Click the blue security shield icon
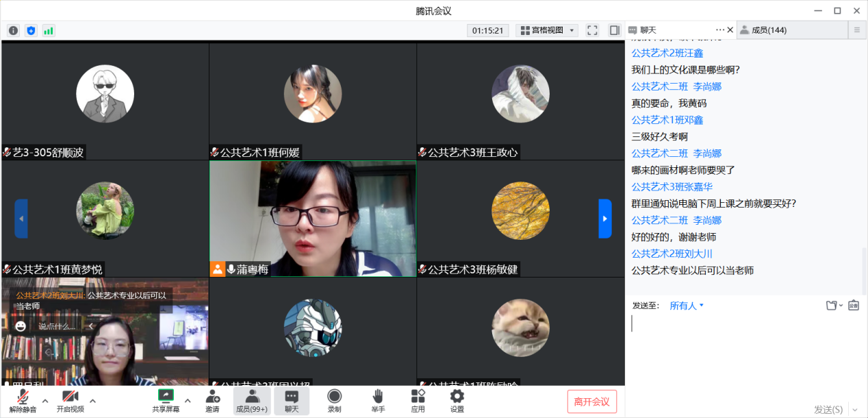Screen dimensions: 868x418 31,31
